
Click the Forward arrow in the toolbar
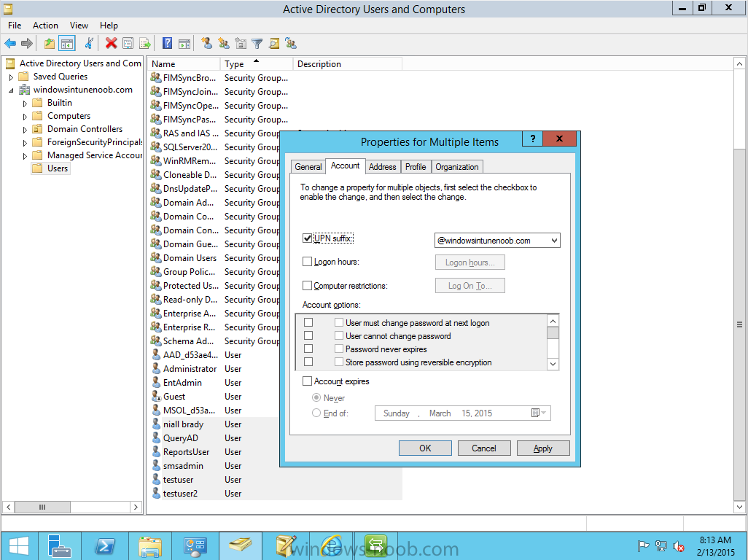[x=27, y=44]
